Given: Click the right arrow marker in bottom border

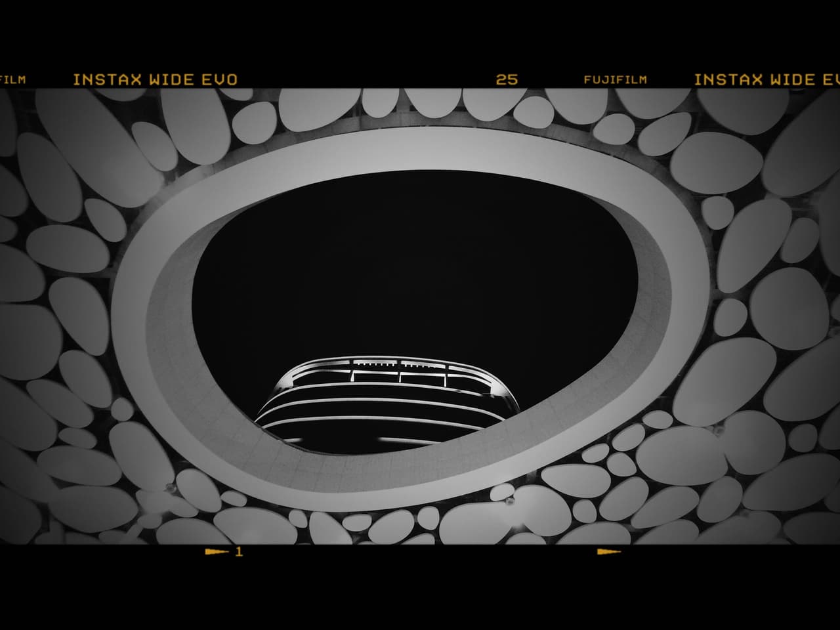Looking at the screenshot, I should (608, 552).
